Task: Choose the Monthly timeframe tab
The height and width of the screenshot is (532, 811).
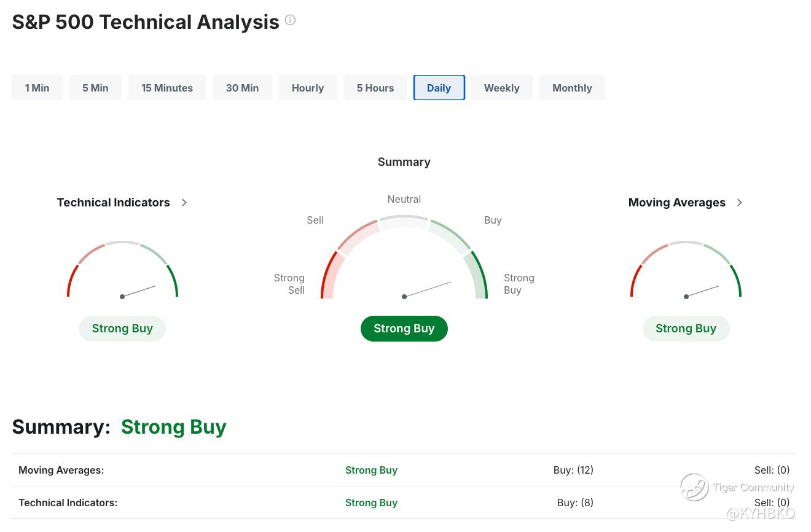Action: point(572,88)
